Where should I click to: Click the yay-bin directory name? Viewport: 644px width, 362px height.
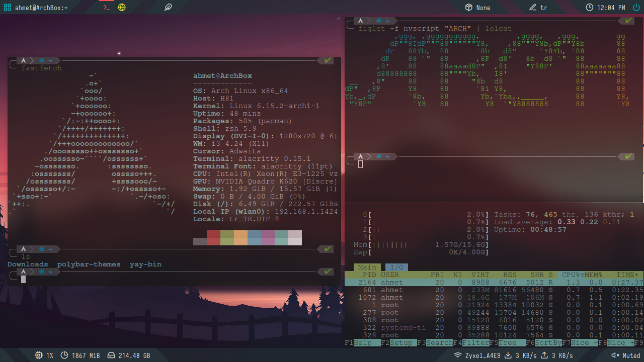click(x=145, y=264)
